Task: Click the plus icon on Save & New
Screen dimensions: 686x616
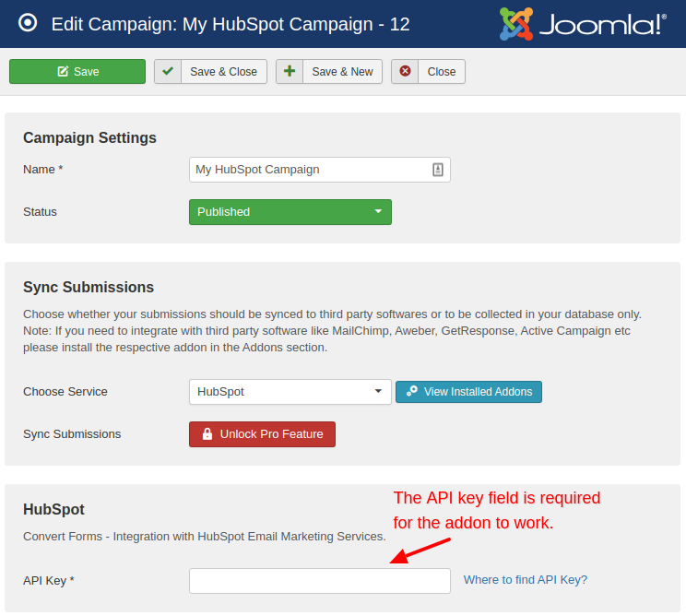Action: (290, 71)
